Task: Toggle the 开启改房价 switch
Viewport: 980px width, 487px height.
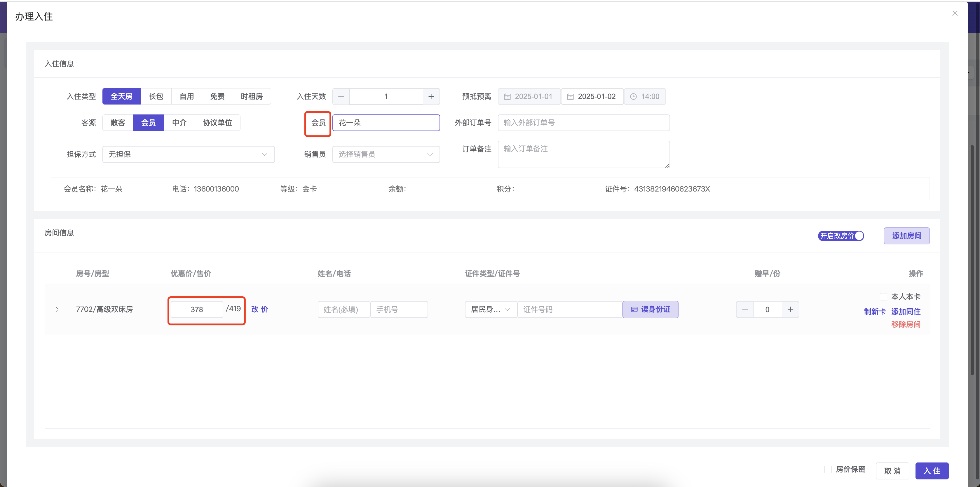Action: pos(841,236)
